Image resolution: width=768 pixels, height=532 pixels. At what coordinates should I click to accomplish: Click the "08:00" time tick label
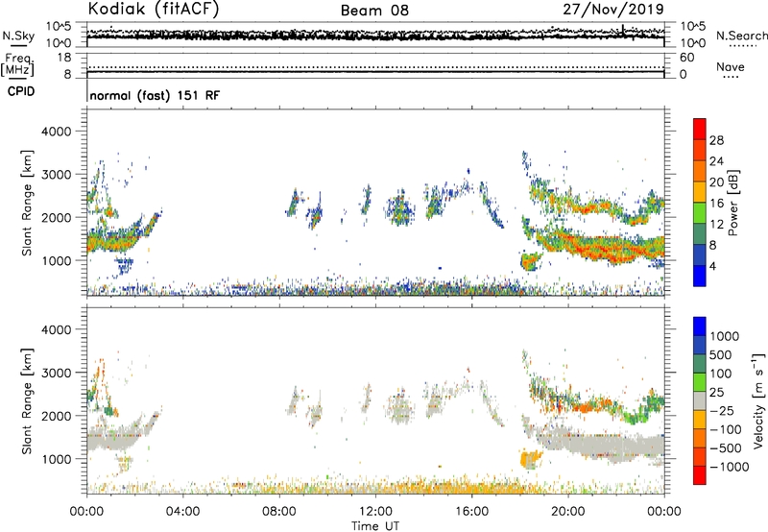coord(279,511)
